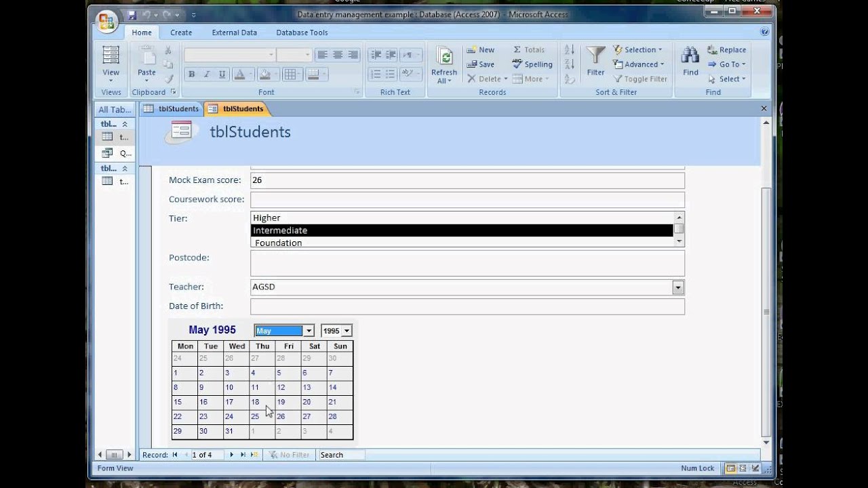Select Foundation in Tier list
Viewport: 868px width, 488px height.
coord(462,242)
